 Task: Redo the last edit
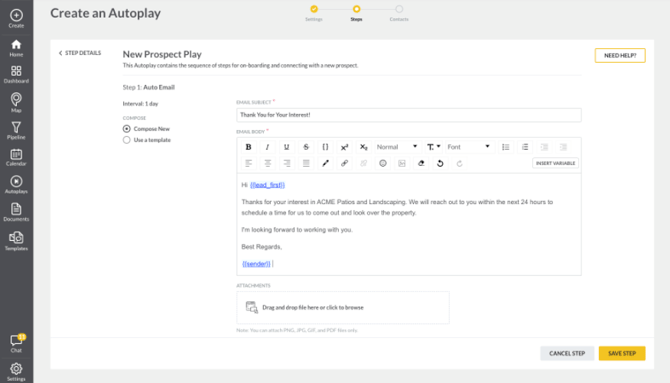(x=459, y=163)
